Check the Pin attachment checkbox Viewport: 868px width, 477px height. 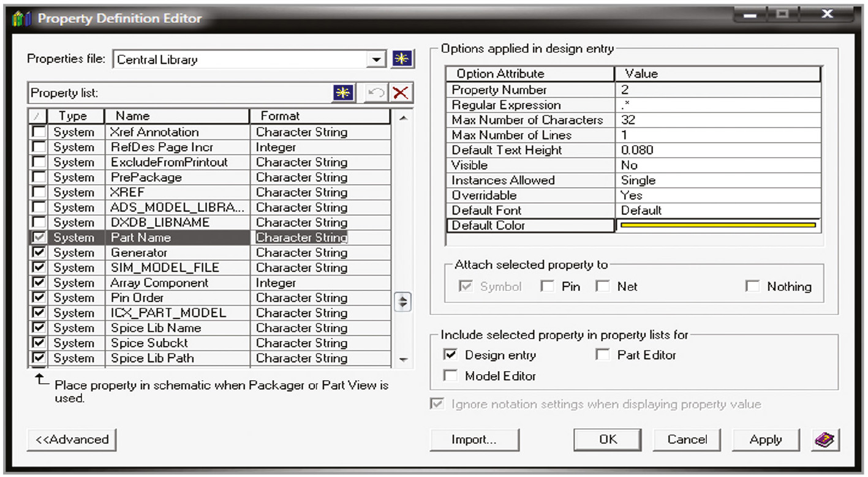tap(547, 287)
